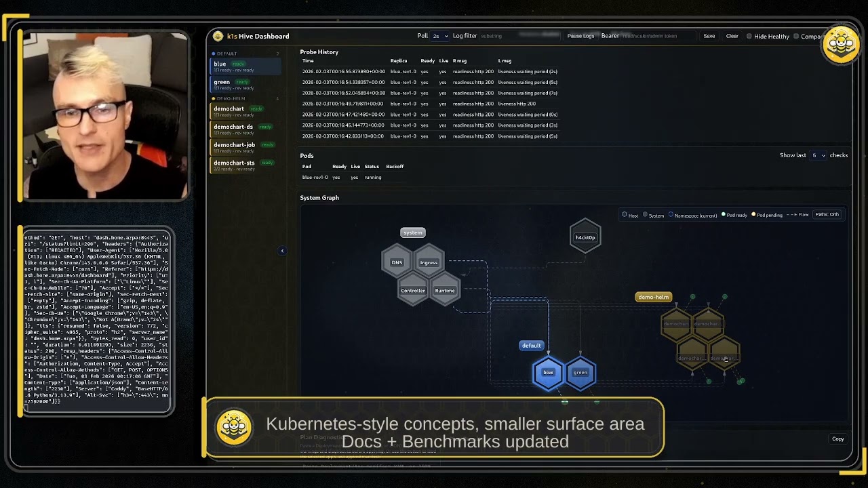Click the Pod ready legend dot
The height and width of the screenshot is (488, 868).
point(724,215)
